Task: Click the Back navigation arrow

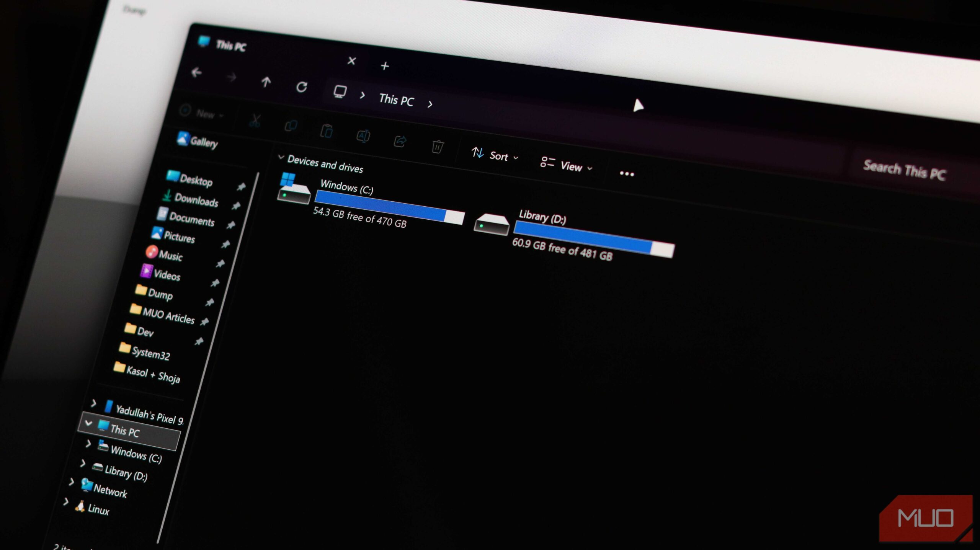Action: tap(196, 73)
